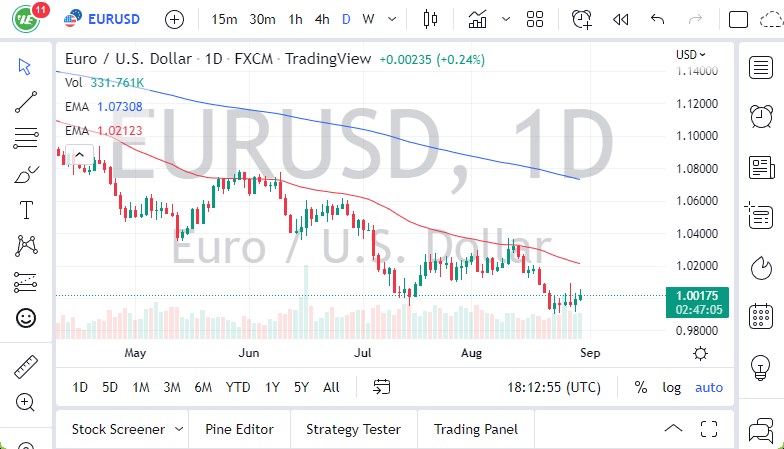Open the Strategy Tester tab
Screen dimensions: 784x449
353,429
